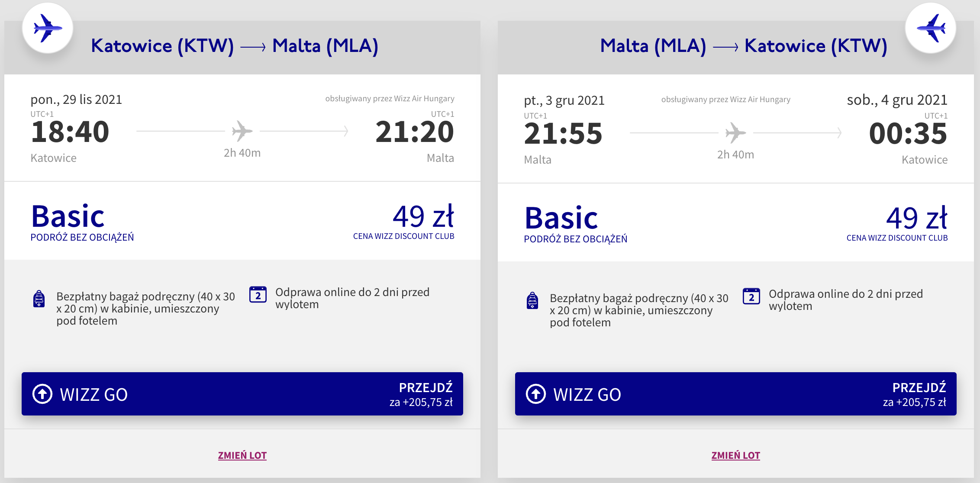The image size is (980, 483).
Task: Click the return flight airplane badge icon
Action: click(x=931, y=28)
